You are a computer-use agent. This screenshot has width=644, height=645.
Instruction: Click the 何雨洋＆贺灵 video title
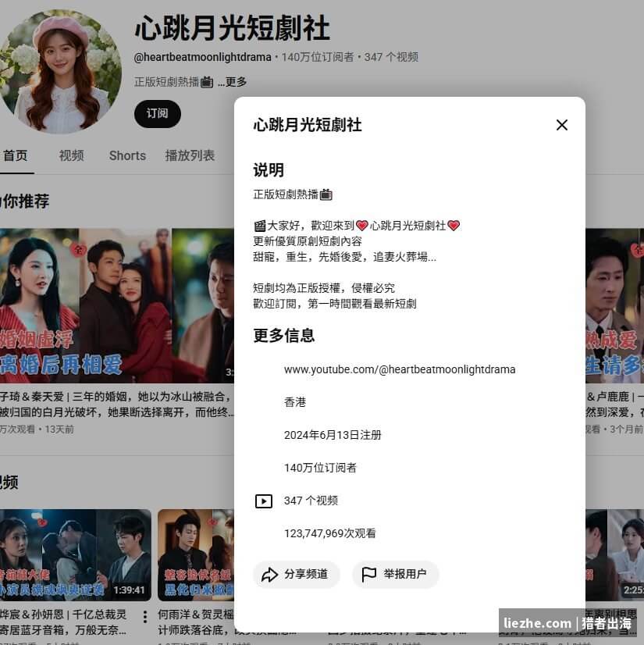pos(196,622)
